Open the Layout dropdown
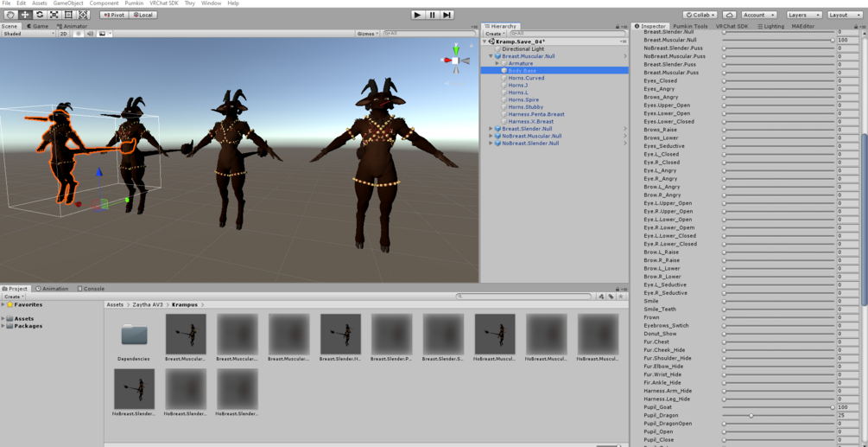The height and width of the screenshot is (447, 868). (x=846, y=15)
